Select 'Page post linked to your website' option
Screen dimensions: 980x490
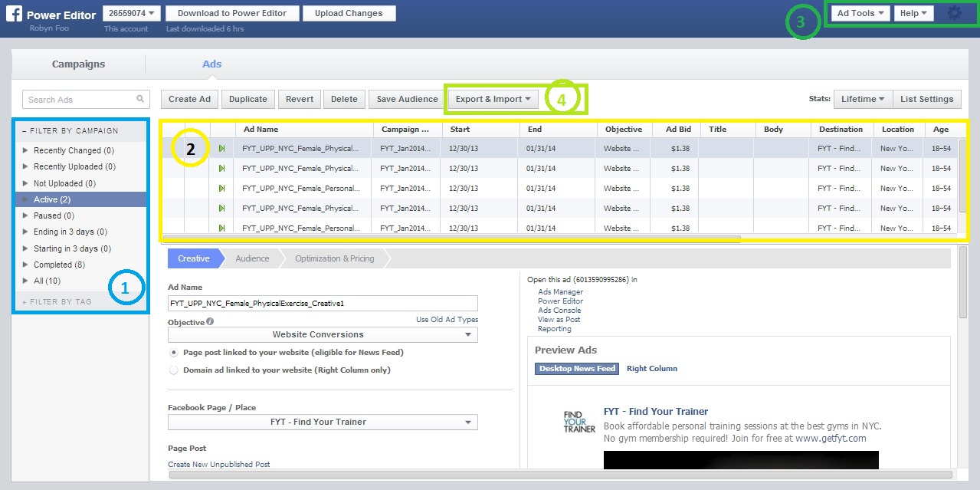coord(175,353)
